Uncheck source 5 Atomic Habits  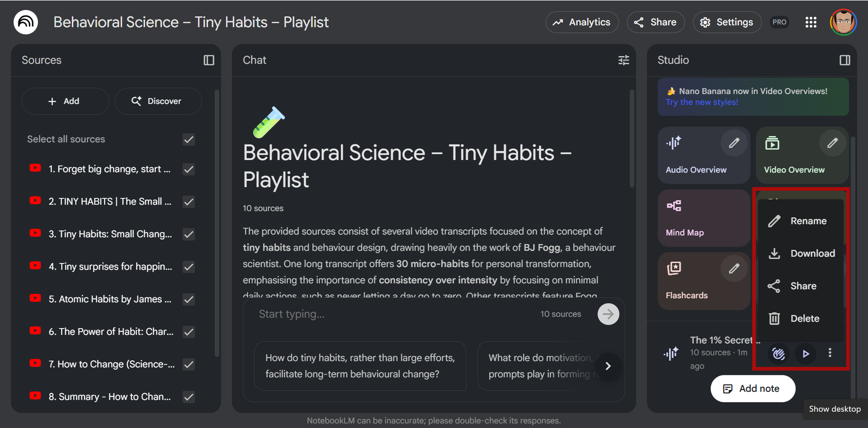tap(189, 299)
